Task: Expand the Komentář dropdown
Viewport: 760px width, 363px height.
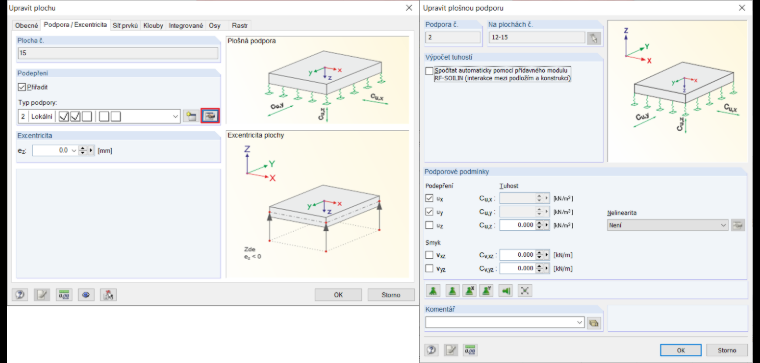Action: [x=580, y=322]
